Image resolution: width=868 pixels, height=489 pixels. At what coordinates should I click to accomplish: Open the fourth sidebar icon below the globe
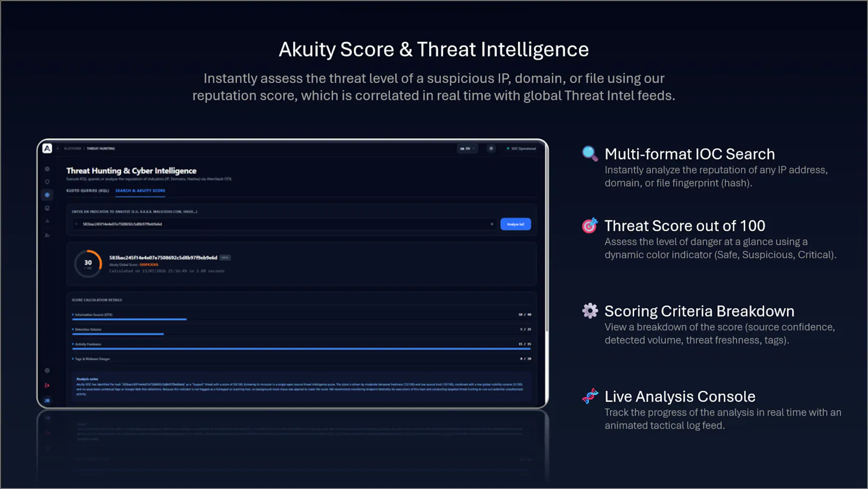click(x=47, y=208)
